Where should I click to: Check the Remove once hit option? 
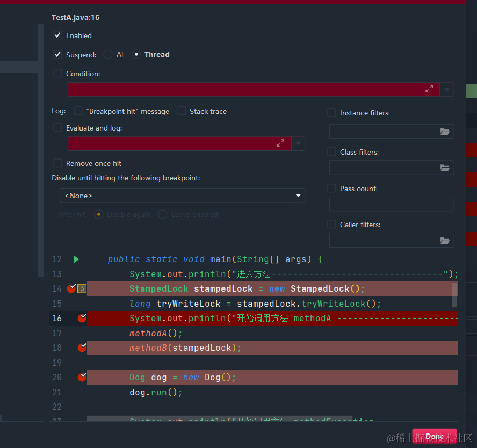(x=57, y=163)
